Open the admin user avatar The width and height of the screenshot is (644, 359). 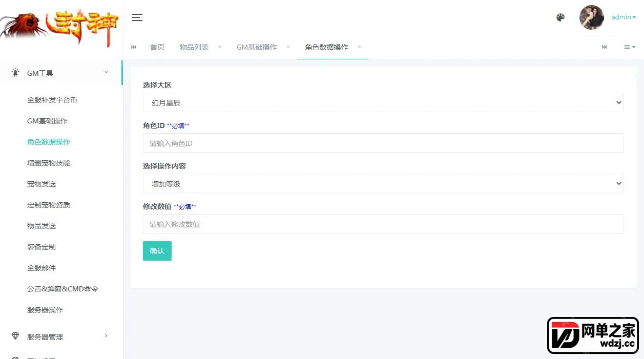tap(592, 17)
